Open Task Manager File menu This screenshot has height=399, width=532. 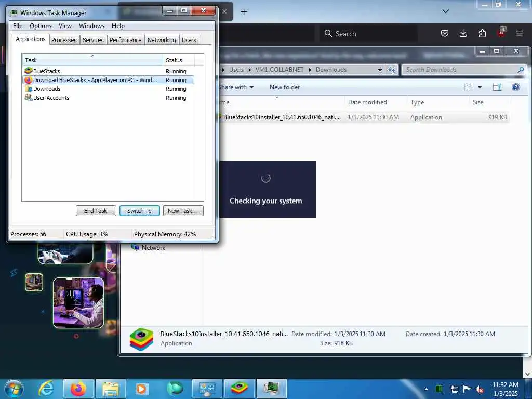tap(18, 26)
